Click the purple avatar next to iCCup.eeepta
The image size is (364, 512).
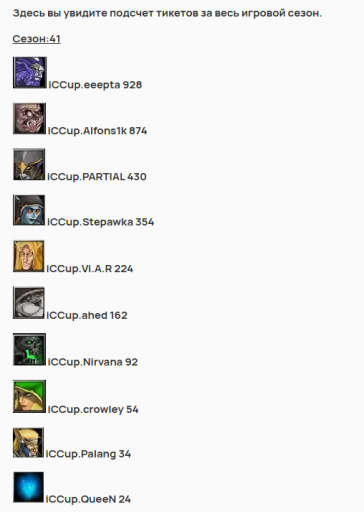tap(30, 73)
